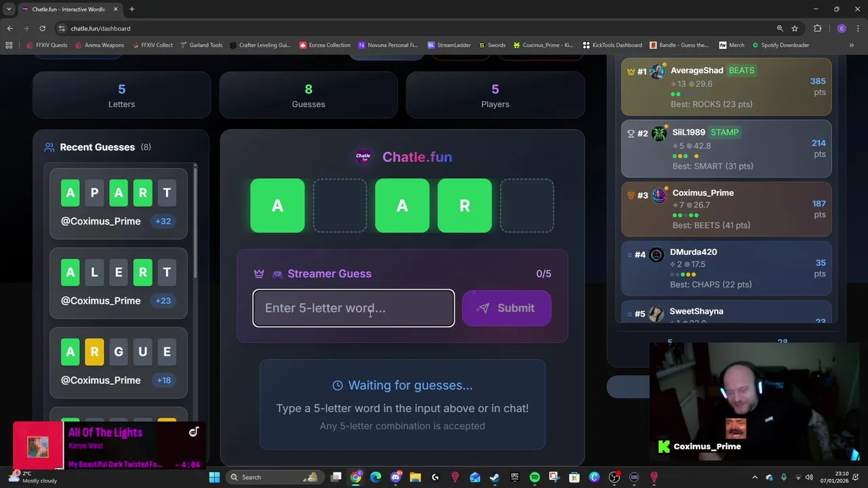Click the +23 score badge on ALERT
868x488 pixels.
tap(163, 301)
